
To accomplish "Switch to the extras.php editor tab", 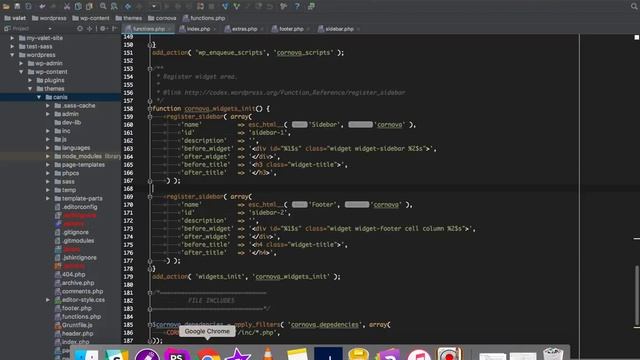I will 244,29.
